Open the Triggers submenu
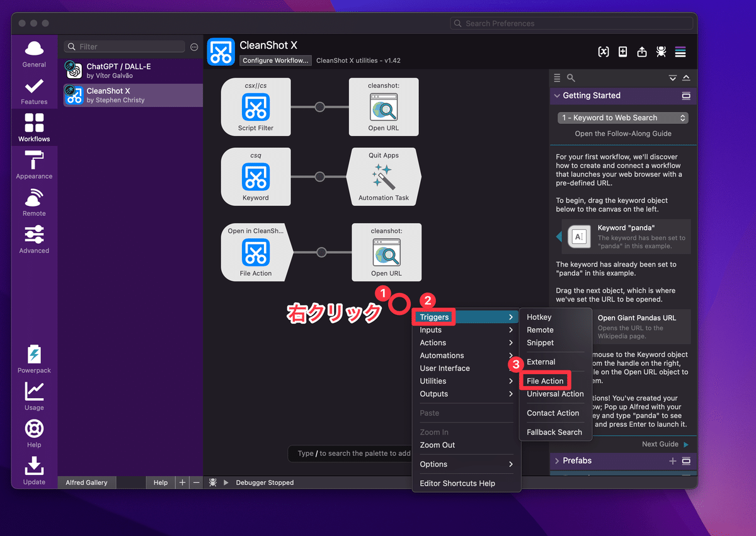 coord(466,317)
